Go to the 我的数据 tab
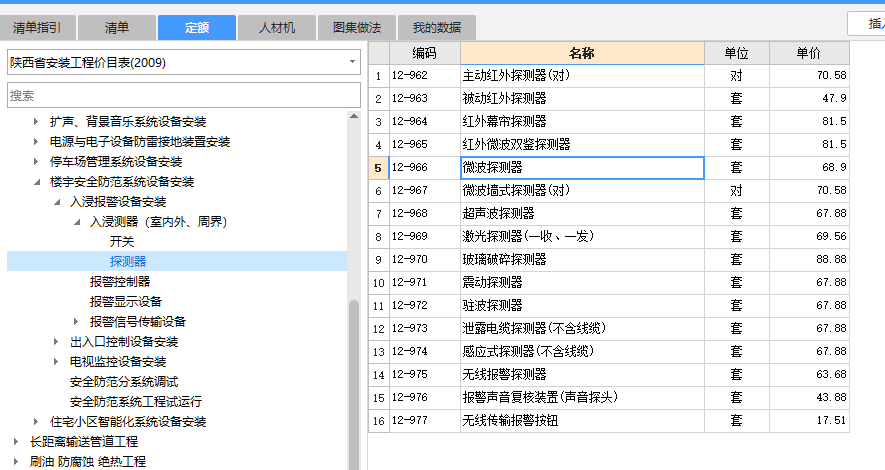Viewport: 885px width, 470px height. click(x=437, y=28)
